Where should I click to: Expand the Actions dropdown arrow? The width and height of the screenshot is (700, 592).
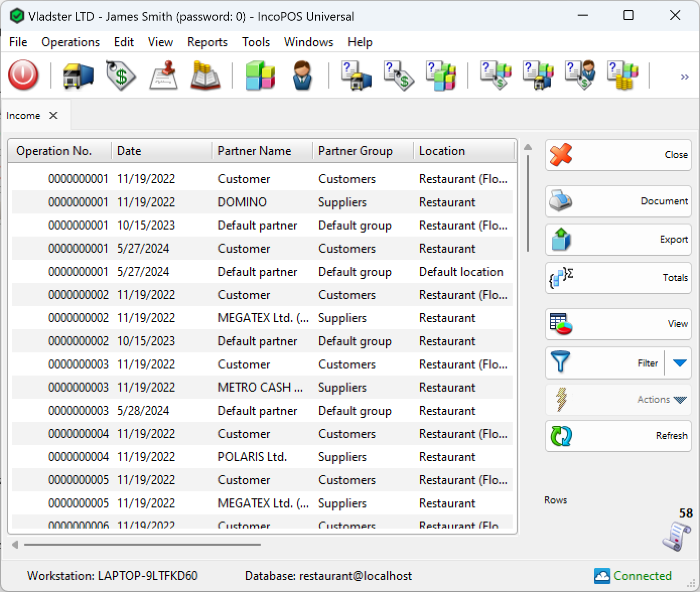click(x=680, y=400)
